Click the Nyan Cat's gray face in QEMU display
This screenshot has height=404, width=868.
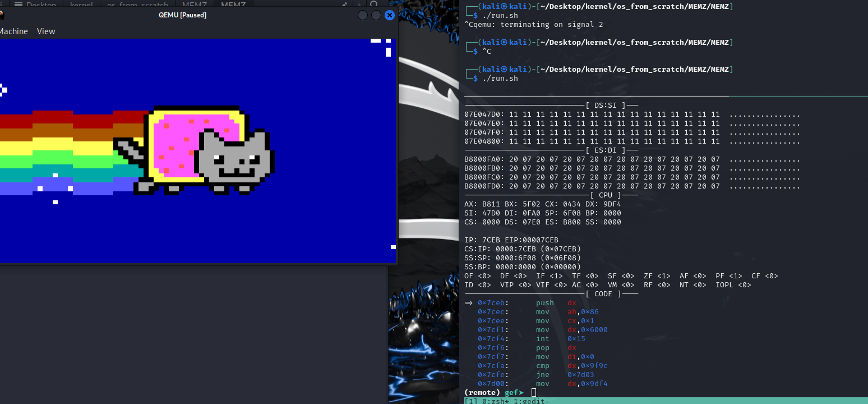click(x=234, y=159)
